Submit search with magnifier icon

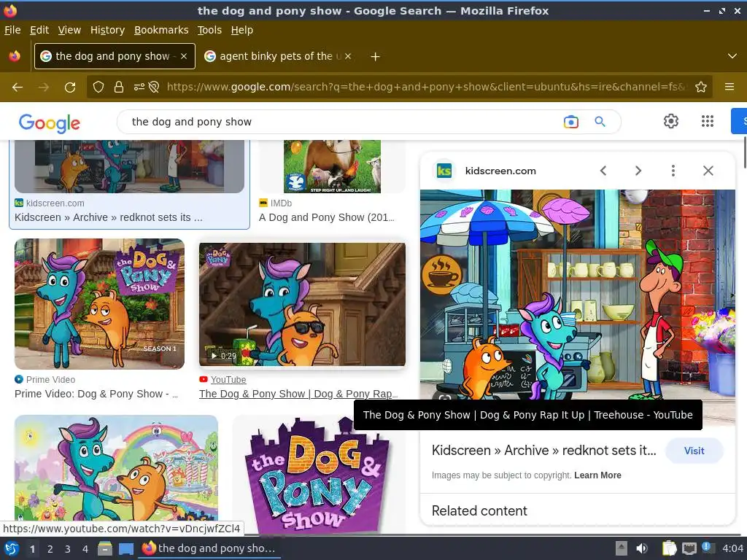600,122
